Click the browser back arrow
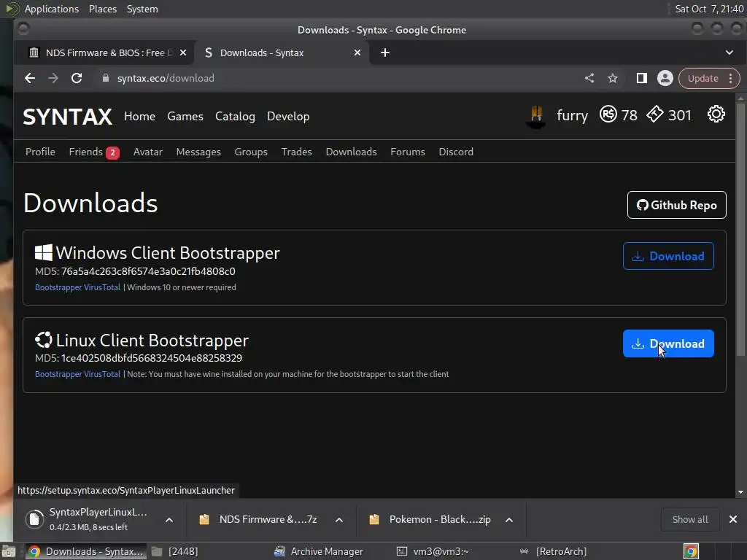Image resolution: width=747 pixels, height=560 pixels. point(29,78)
